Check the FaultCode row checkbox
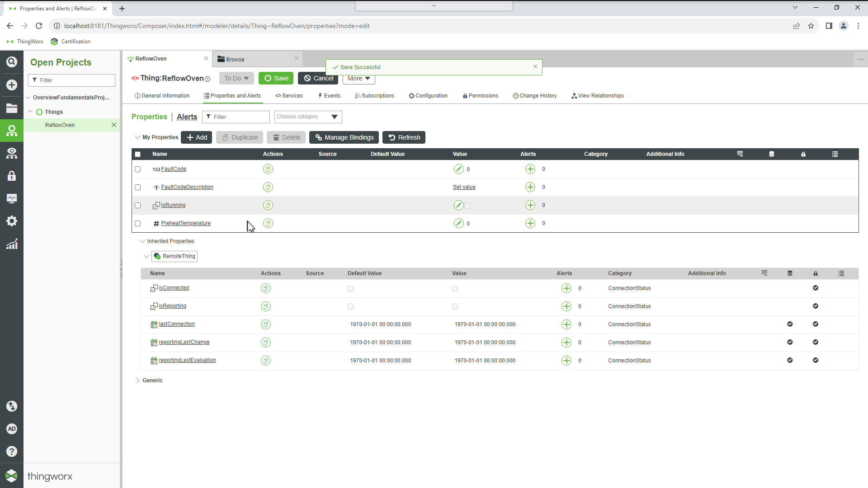868x488 pixels. coord(138,169)
